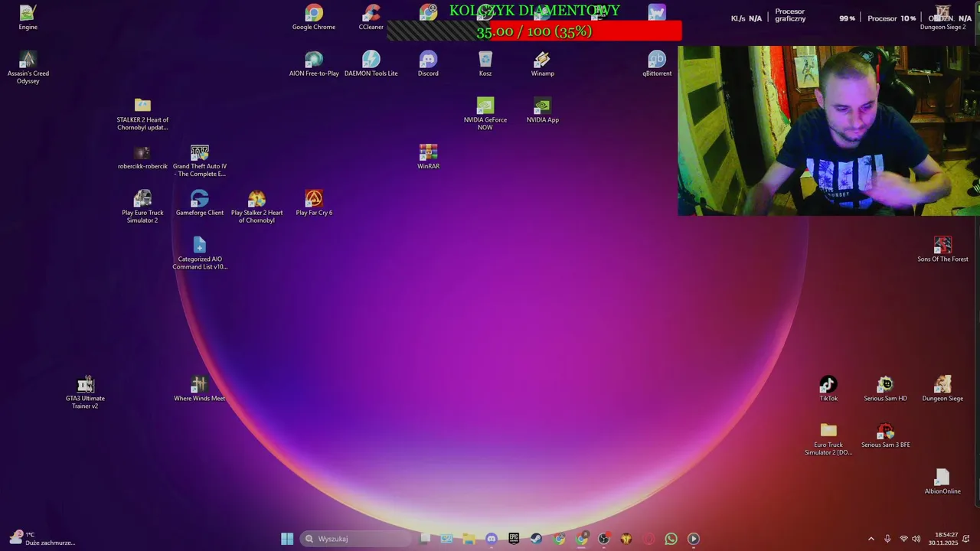Viewport: 980px width, 551px height.
Task: Open the NVIDIA App shortcut
Action: [x=543, y=111]
